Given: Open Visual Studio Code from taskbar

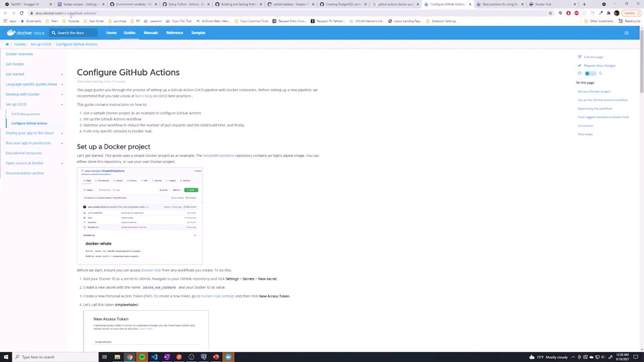Looking at the screenshot, I should coord(154,357).
